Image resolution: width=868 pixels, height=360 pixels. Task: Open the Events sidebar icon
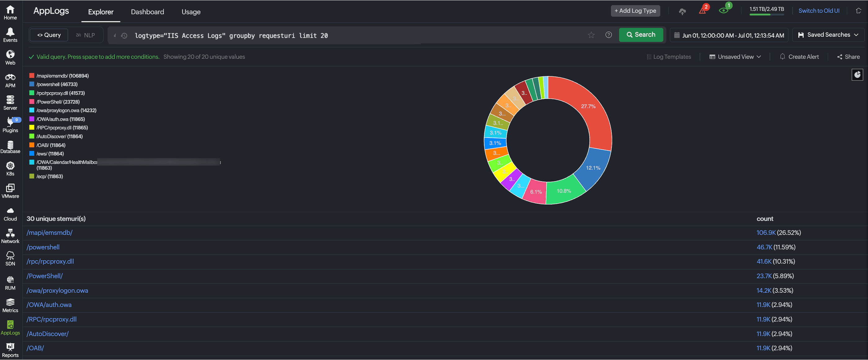click(x=10, y=35)
